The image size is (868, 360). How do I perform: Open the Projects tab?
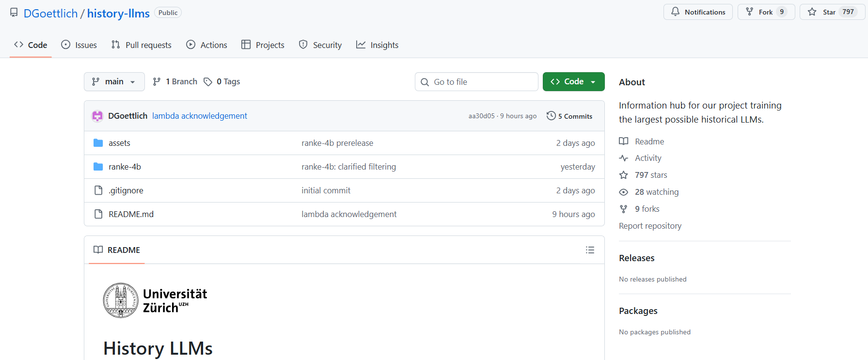pyautogui.click(x=263, y=45)
